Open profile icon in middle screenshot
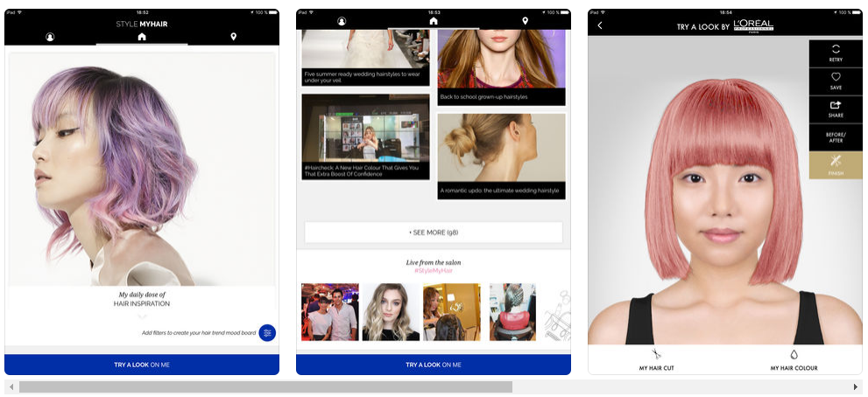Screen dimensions: 868x397 (x=342, y=22)
